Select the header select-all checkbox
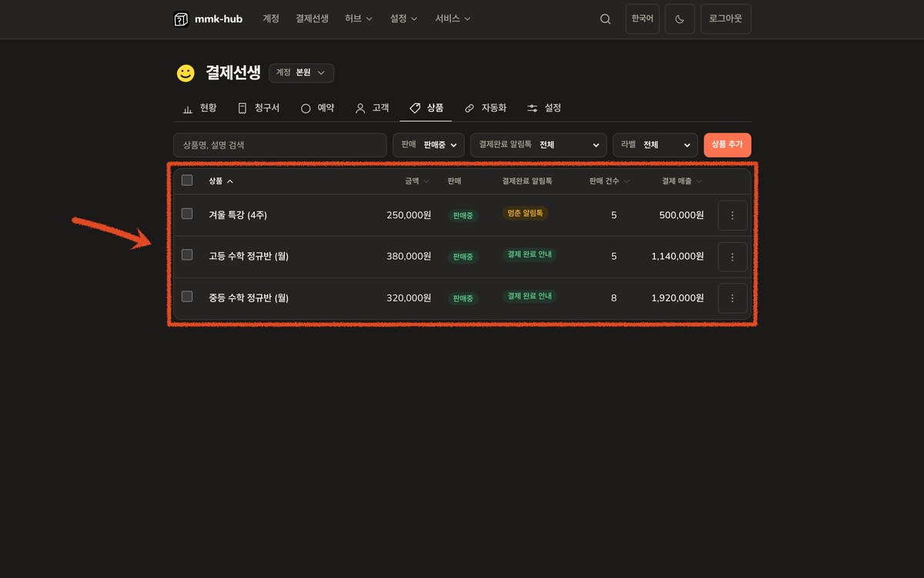 pyautogui.click(x=187, y=180)
